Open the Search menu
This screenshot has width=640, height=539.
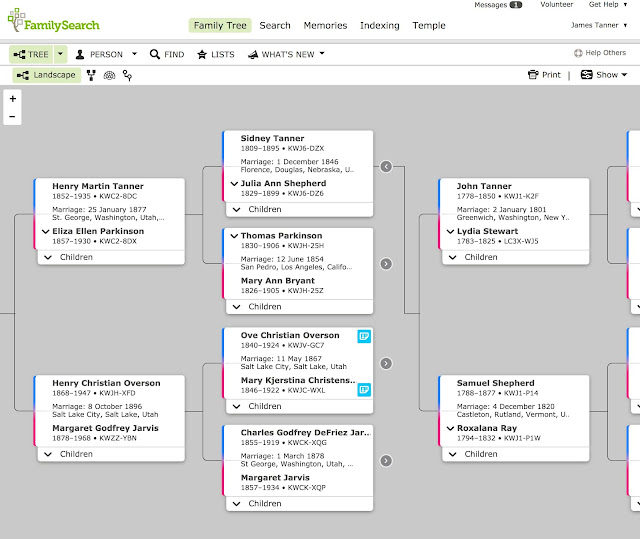pos(275,26)
